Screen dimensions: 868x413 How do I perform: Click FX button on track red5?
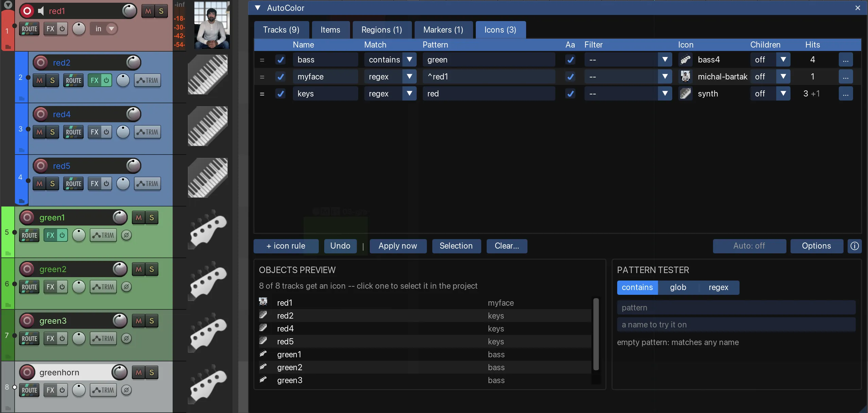tap(94, 183)
